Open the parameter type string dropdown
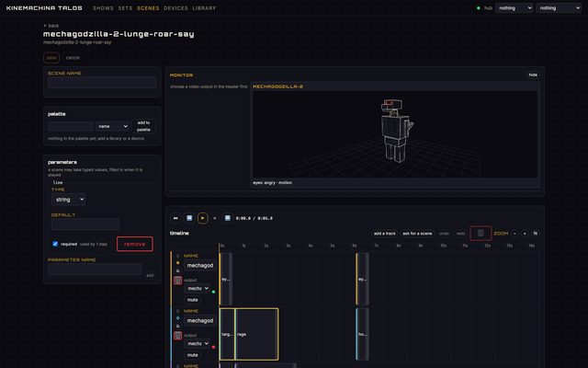The image size is (588, 368). (x=68, y=200)
